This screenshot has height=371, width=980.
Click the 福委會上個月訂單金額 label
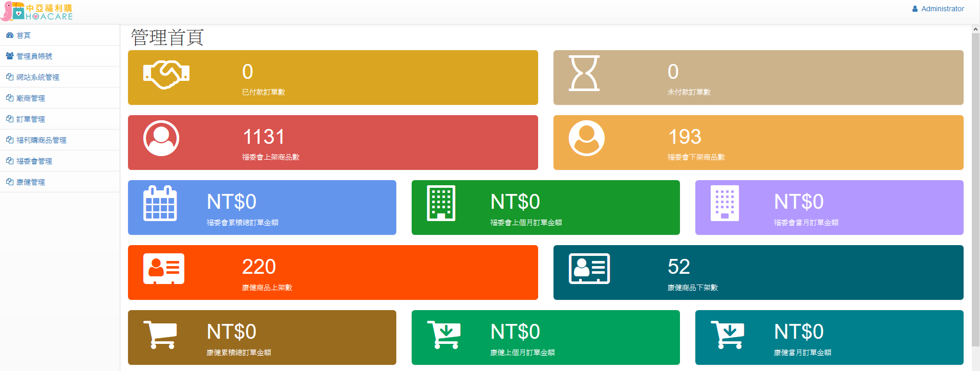coord(526,223)
